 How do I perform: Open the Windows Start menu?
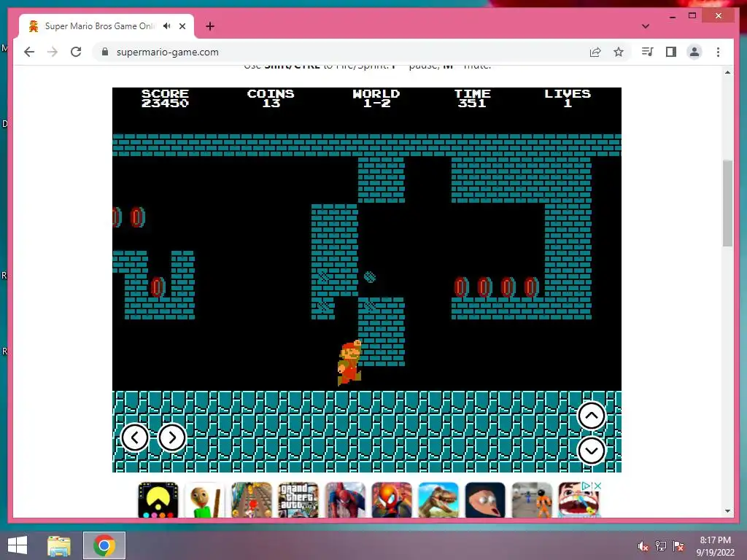click(18, 545)
